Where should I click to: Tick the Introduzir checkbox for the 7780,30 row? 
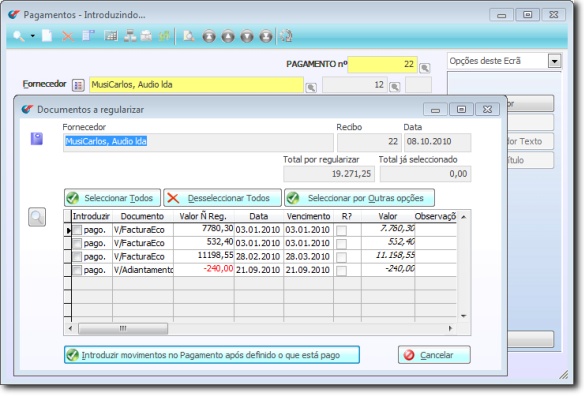[77, 230]
